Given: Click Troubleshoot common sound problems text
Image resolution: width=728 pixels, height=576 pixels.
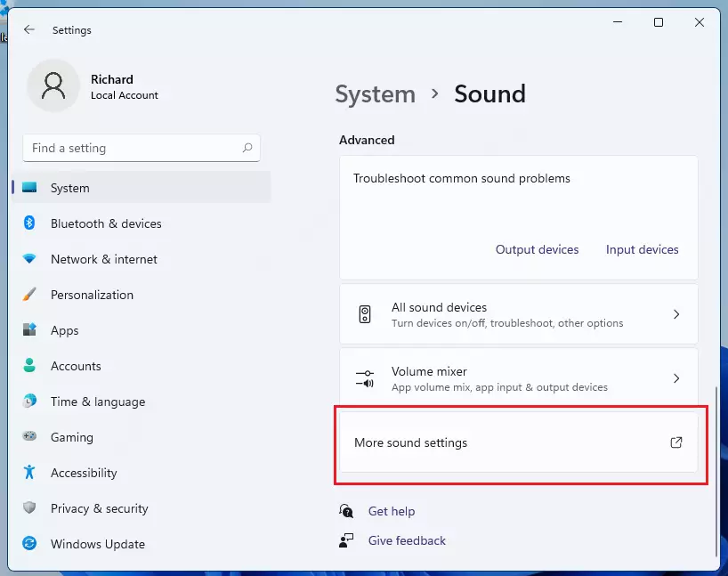Looking at the screenshot, I should pyautogui.click(x=462, y=178).
